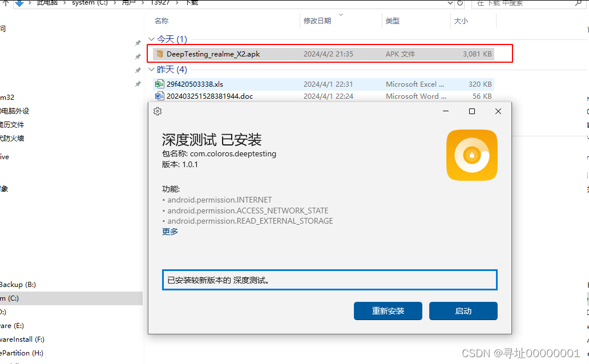
Task: Open Backup (B:) drive in sidebar
Action: click(18, 284)
